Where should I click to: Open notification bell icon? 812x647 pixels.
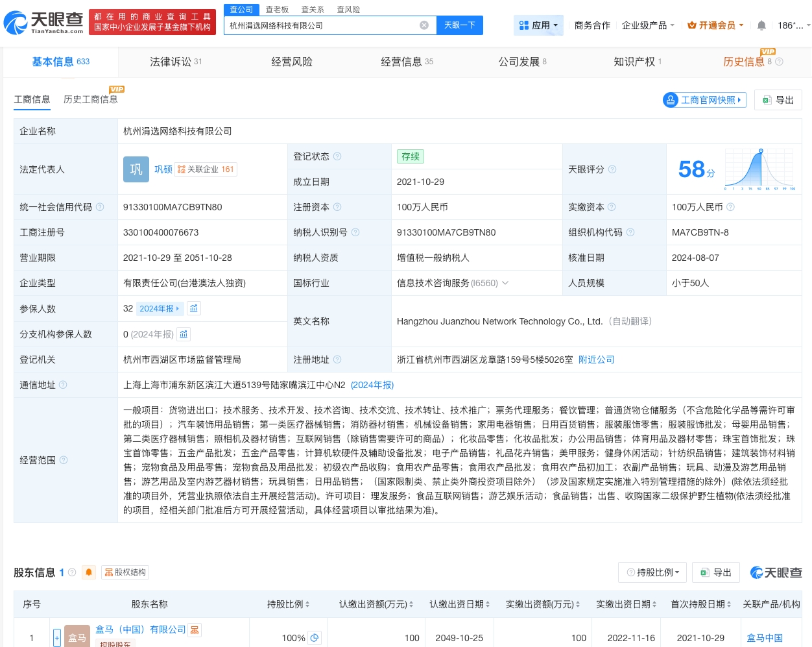coord(761,25)
